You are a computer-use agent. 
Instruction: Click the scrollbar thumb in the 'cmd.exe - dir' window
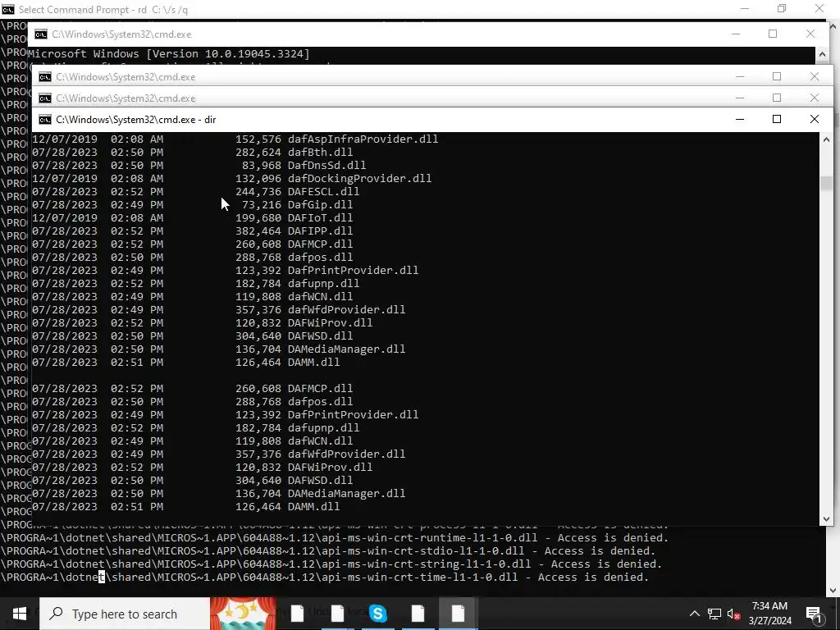826,183
